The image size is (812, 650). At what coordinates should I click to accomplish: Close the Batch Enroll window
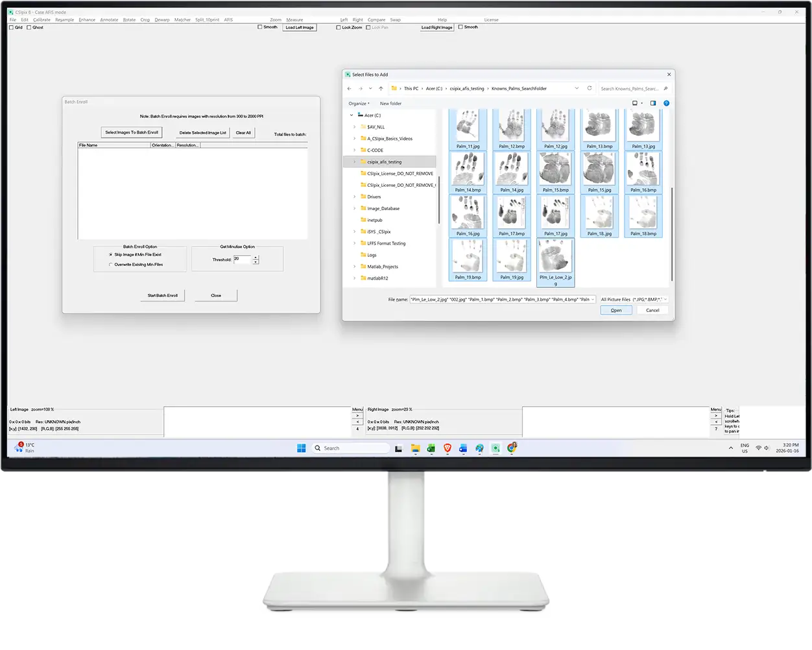tap(216, 295)
